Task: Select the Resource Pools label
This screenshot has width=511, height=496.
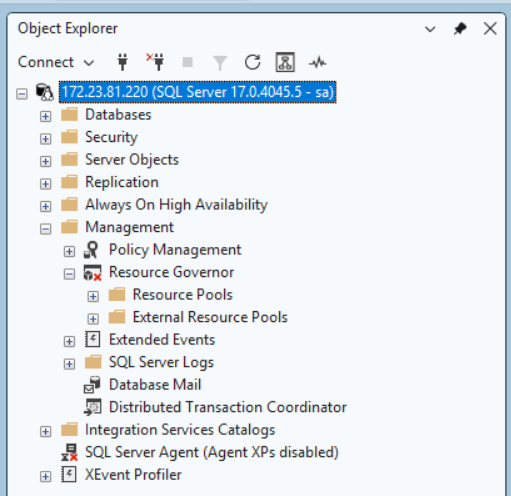Action: pyautogui.click(x=183, y=295)
